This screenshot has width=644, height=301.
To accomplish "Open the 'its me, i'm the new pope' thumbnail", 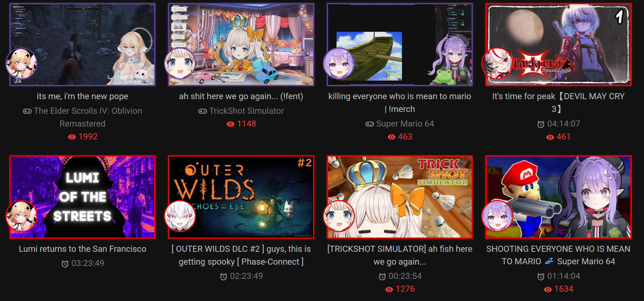I will [82, 45].
